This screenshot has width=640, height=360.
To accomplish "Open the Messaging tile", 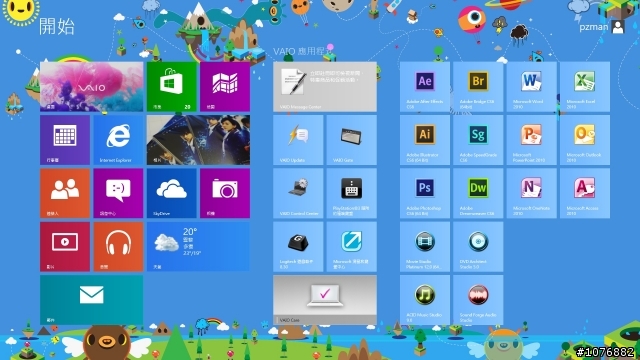I will [x=118, y=193].
